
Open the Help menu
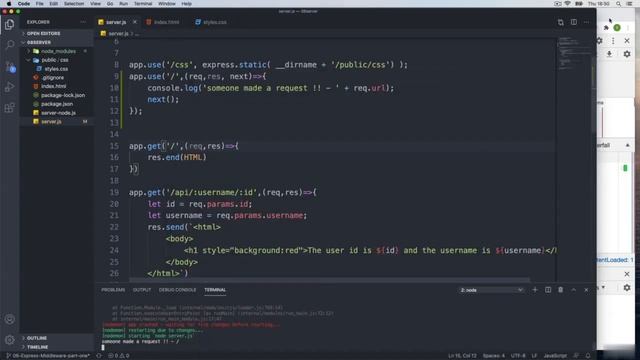click(x=187, y=4)
